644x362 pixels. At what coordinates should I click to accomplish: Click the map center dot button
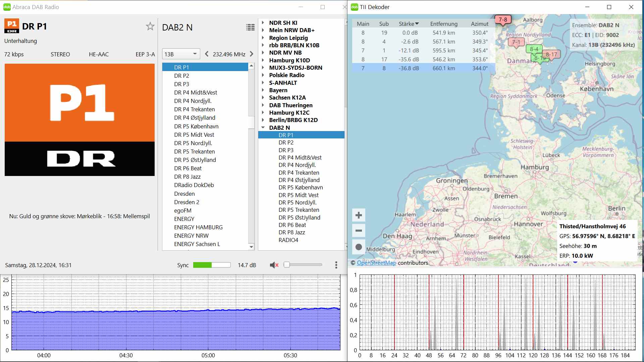[359, 247]
